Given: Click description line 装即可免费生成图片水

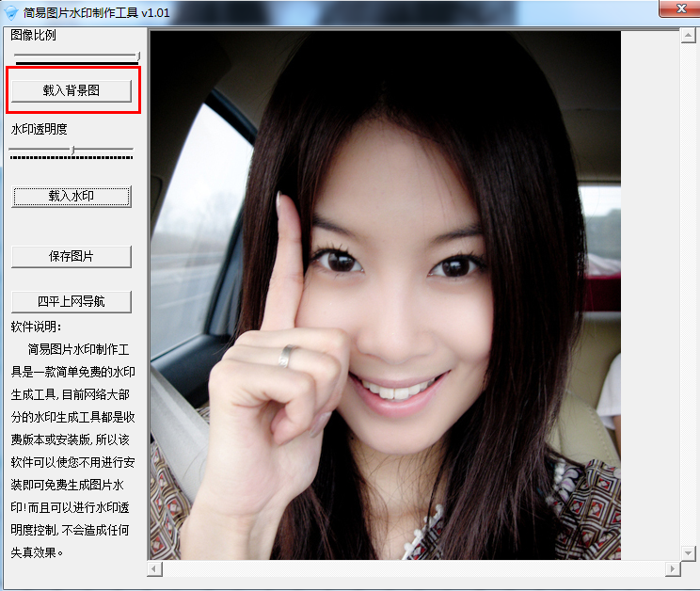Looking at the screenshot, I should point(68,485).
